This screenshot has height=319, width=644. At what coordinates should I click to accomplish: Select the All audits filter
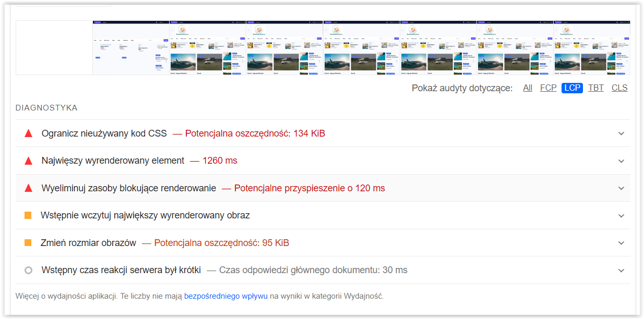tap(528, 88)
